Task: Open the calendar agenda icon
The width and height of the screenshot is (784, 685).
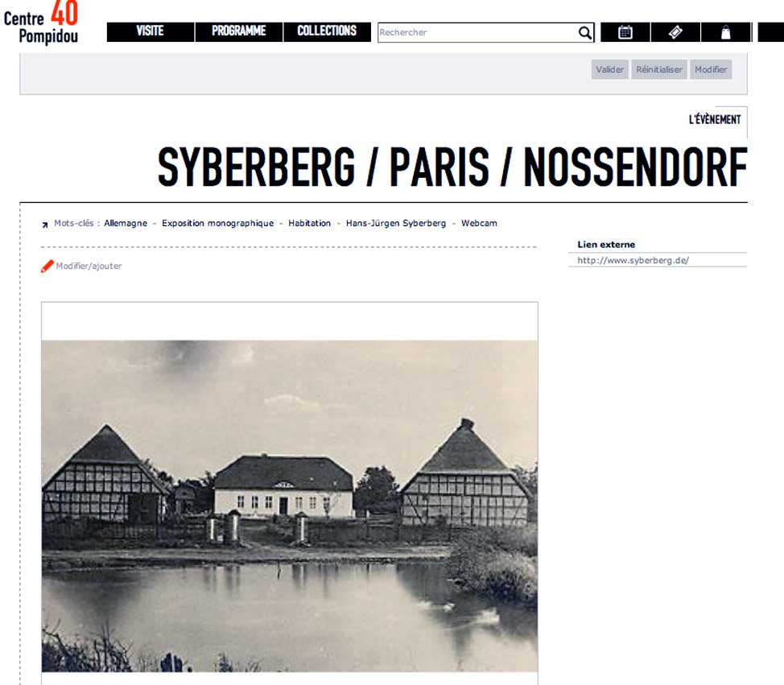Action: 625,32
